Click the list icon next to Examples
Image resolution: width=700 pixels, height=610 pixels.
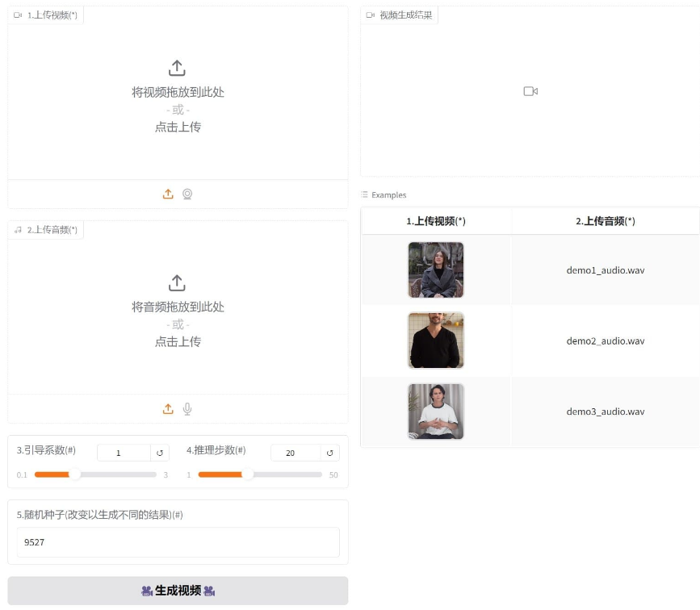pos(363,194)
